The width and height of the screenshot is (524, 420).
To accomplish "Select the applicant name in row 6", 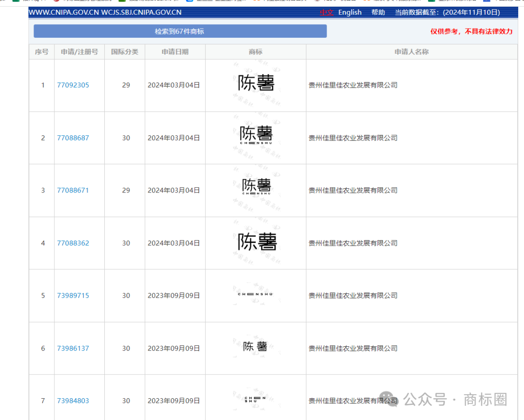I will pos(353,349).
